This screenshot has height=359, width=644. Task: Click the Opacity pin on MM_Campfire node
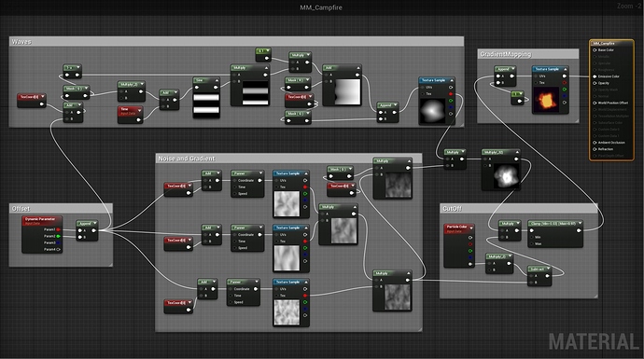(x=595, y=83)
